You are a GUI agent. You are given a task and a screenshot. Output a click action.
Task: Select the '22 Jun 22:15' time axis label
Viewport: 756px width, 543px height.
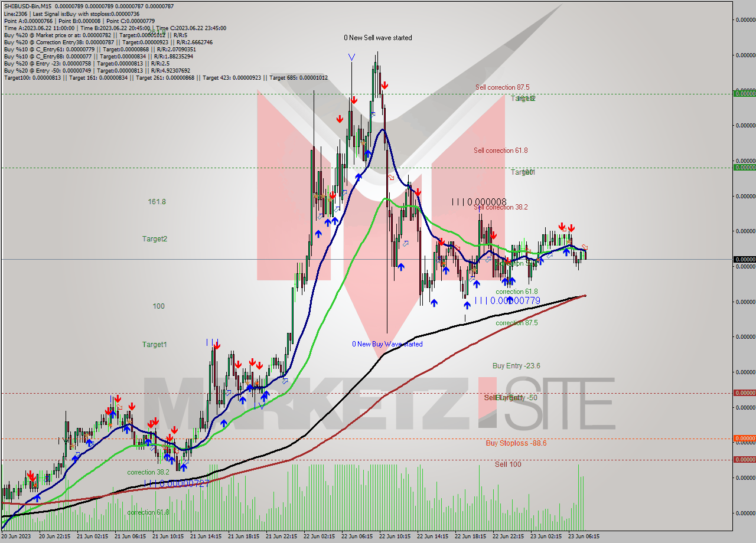coord(509,537)
